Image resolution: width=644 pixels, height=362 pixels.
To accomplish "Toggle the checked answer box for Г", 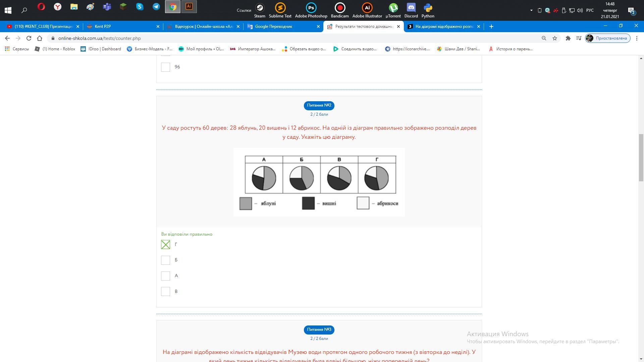I will (165, 245).
